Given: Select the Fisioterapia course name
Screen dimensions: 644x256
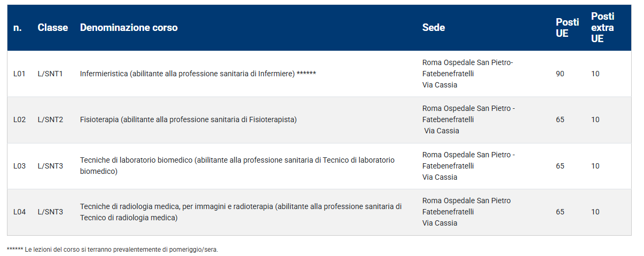Looking at the screenshot, I should click(188, 119).
